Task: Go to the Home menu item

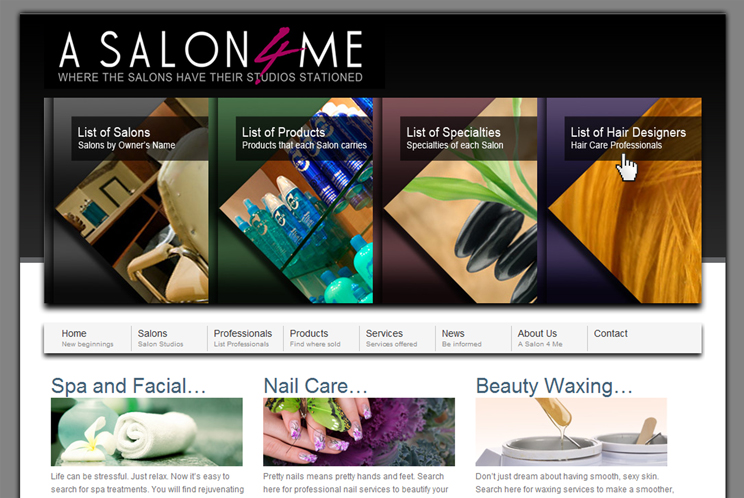Action: (87, 338)
